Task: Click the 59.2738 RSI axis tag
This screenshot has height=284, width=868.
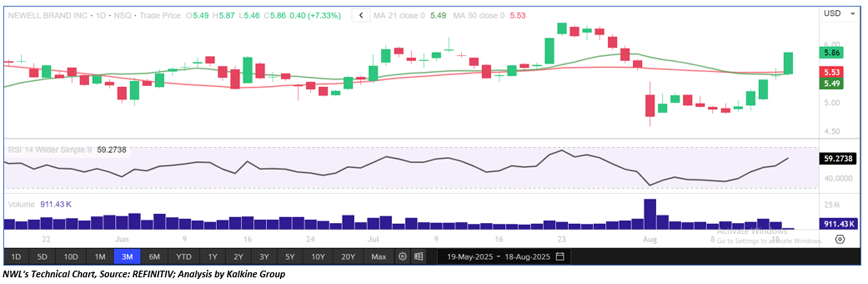Action: 838,159
